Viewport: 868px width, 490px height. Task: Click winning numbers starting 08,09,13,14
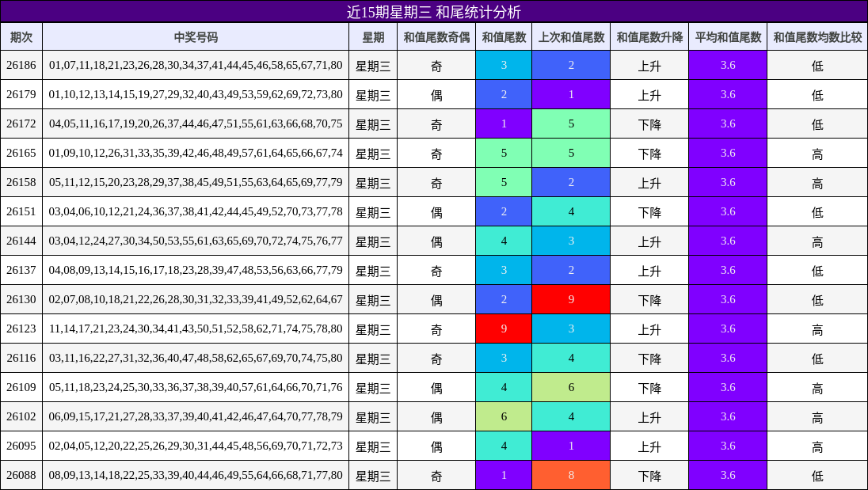(x=196, y=476)
